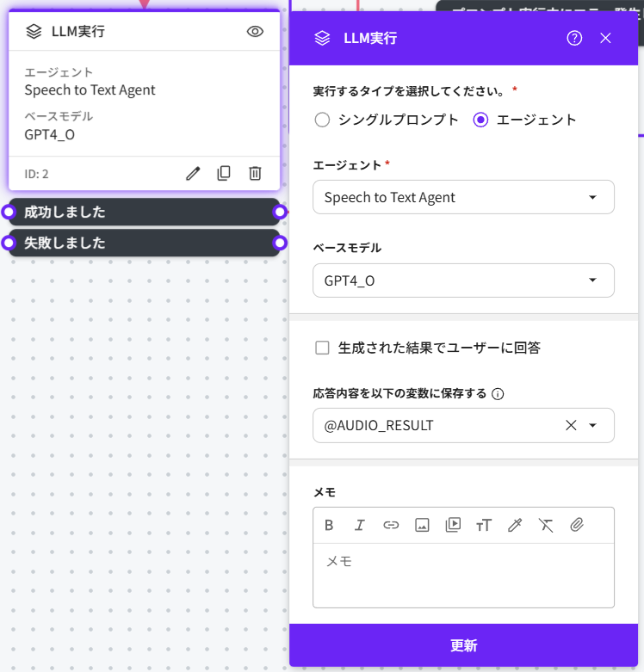Attach a file with the paperclip icon
The height and width of the screenshot is (672, 644).
pyautogui.click(x=577, y=525)
